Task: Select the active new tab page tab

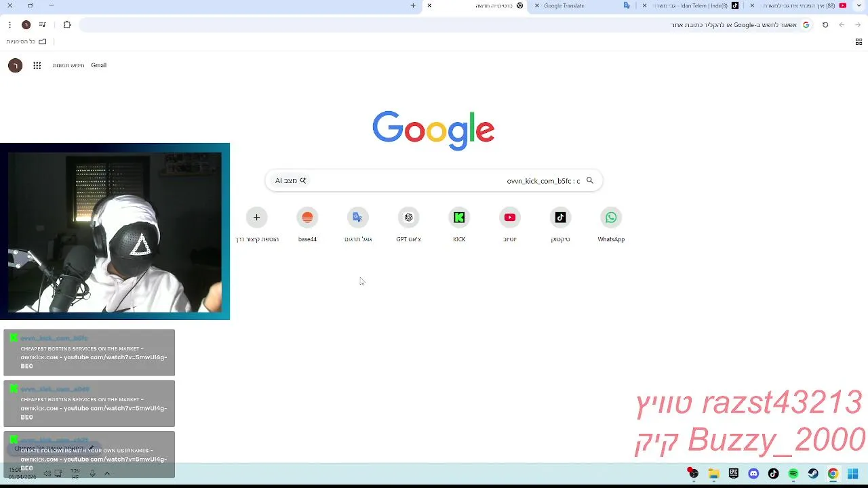Action: click(477, 5)
